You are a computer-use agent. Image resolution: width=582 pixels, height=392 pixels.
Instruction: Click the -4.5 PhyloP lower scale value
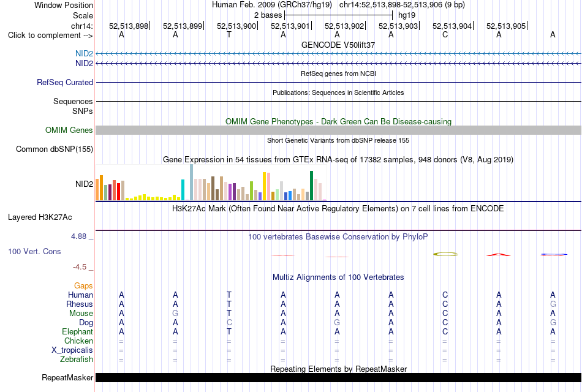[x=80, y=267]
